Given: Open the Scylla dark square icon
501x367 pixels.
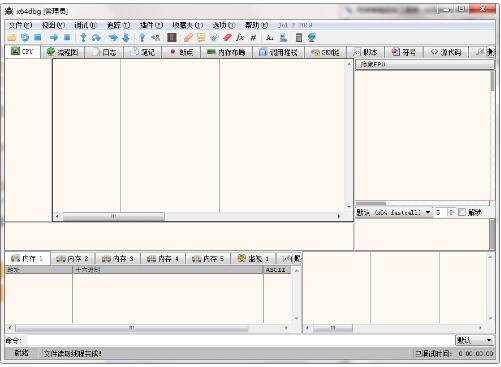Looking at the screenshot, I should [172, 38].
